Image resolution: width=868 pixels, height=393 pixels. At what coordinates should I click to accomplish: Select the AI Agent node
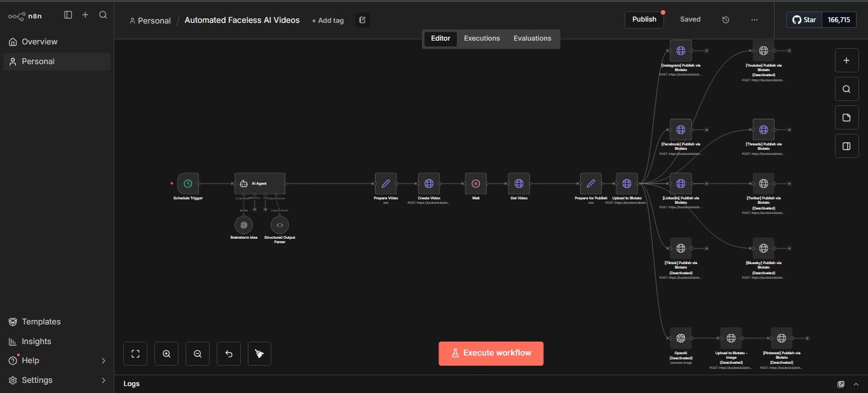click(259, 183)
